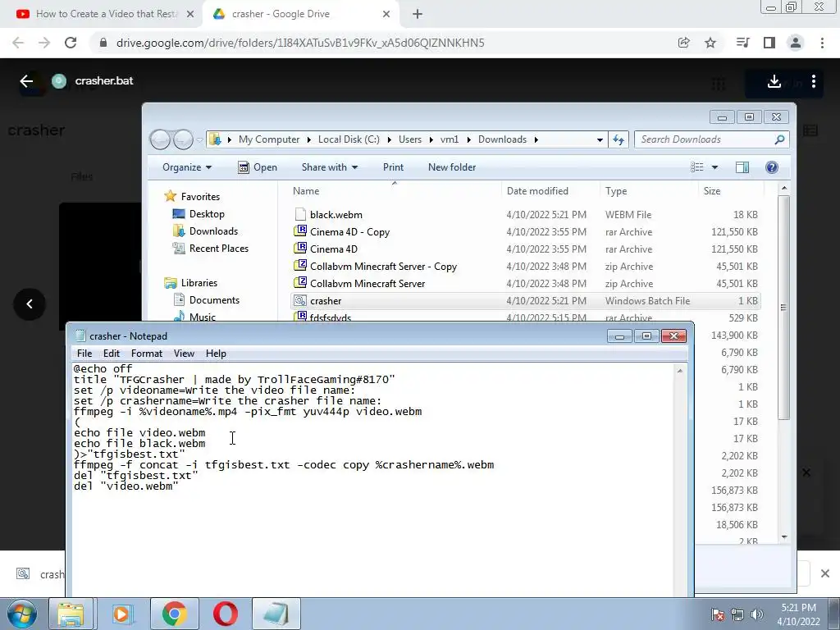Image resolution: width=840 pixels, height=630 pixels.
Task: Select Documents under Libraries
Action: click(206, 300)
